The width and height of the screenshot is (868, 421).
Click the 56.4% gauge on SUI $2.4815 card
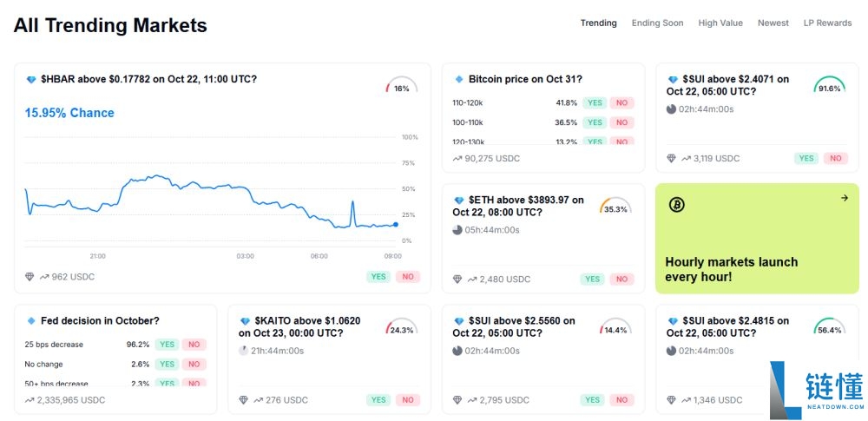[x=829, y=328]
